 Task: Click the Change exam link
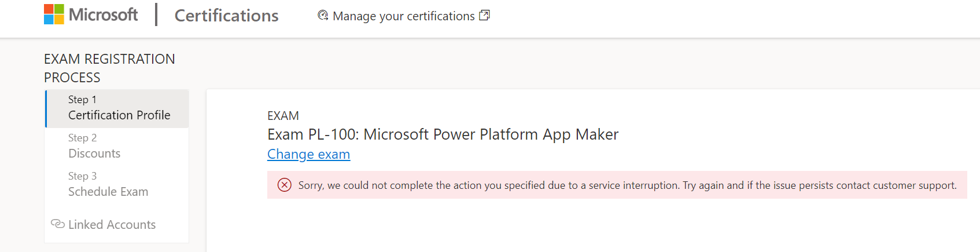tap(308, 155)
